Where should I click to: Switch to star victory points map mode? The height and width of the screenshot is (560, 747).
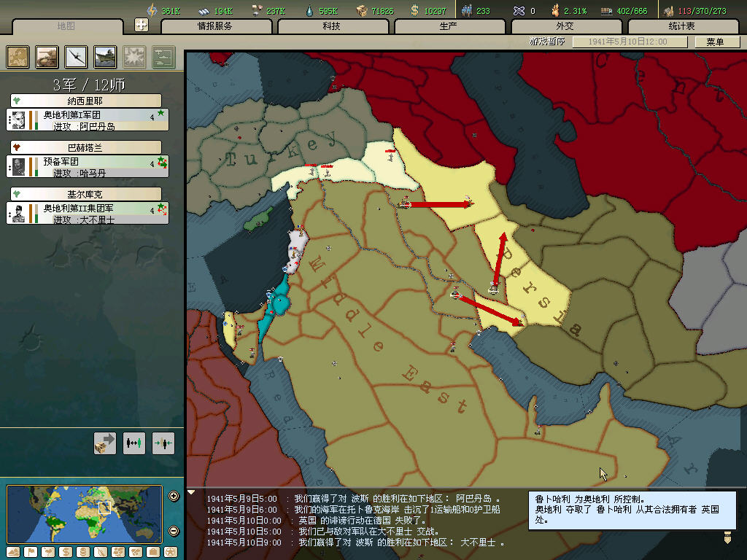[x=171, y=553]
